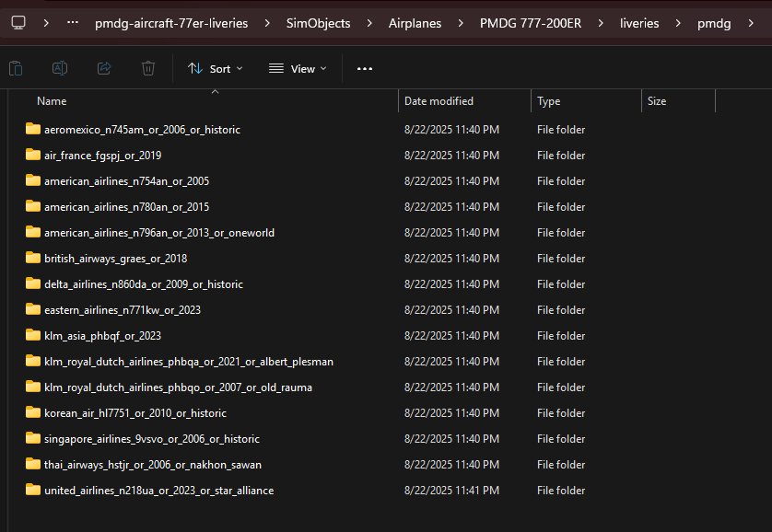This screenshot has width=772, height=532.
Task: Sort by the Type column header
Action: point(548,101)
